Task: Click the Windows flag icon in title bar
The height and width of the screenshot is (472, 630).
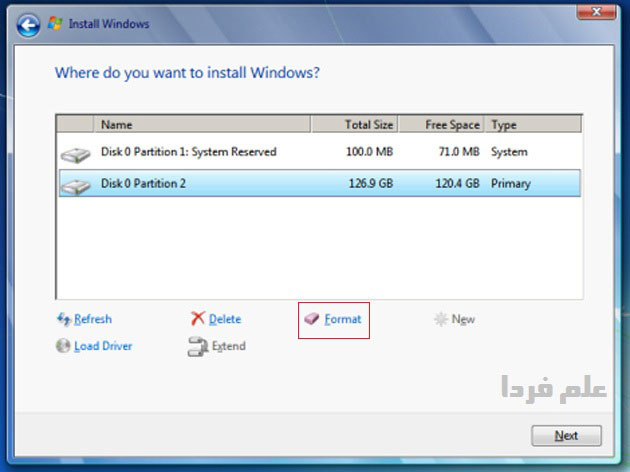Action: [x=56, y=22]
